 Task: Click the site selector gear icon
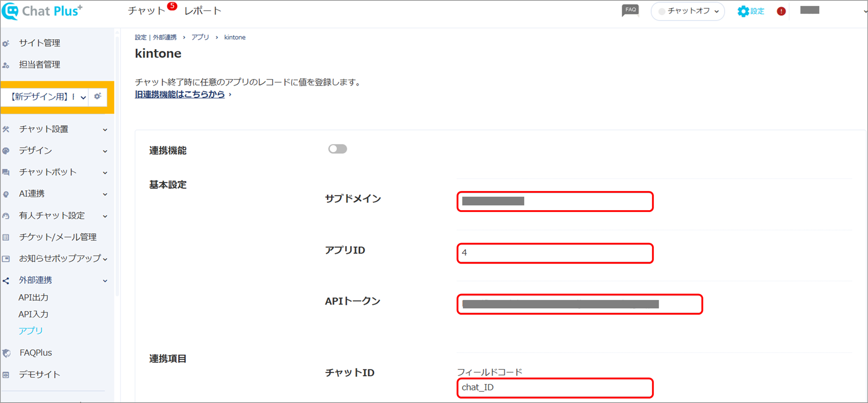click(x=97, y=96)
